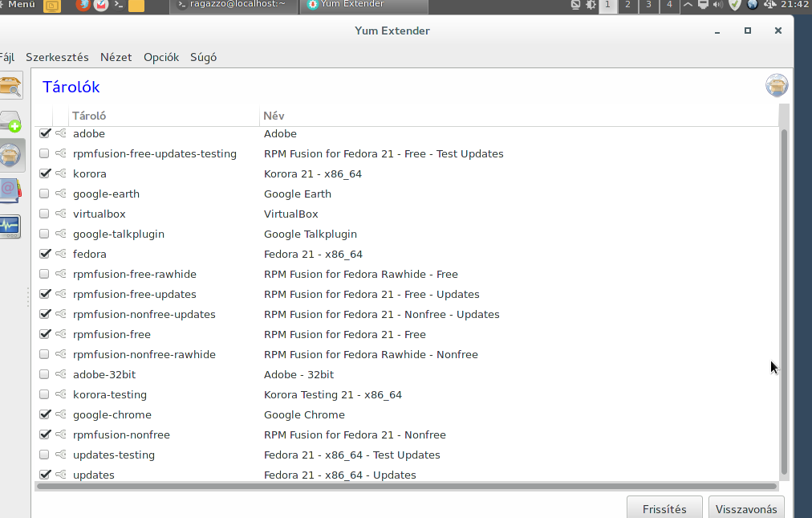The height and width of the screenshot is (518, 812).
Task: Select the 'Korora Testing 21 - x86_64' name
Action: [332, 394]
